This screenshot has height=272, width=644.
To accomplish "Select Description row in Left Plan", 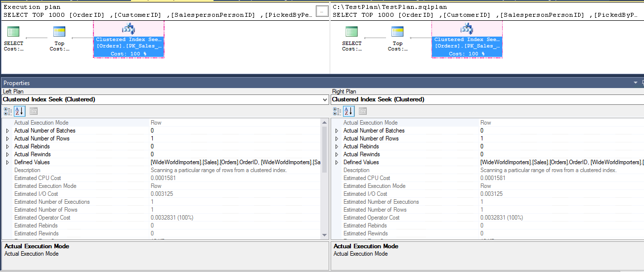I will [162, 170].
